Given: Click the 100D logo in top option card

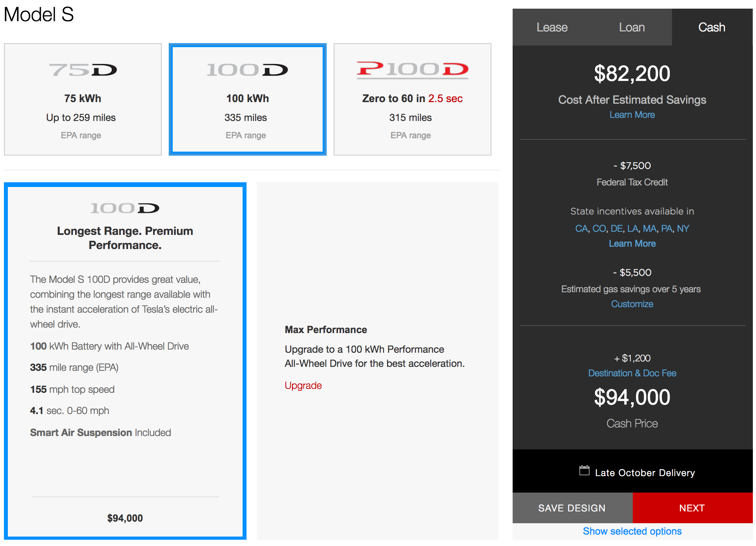Looking at the screenshot, I should coord(247,70).
